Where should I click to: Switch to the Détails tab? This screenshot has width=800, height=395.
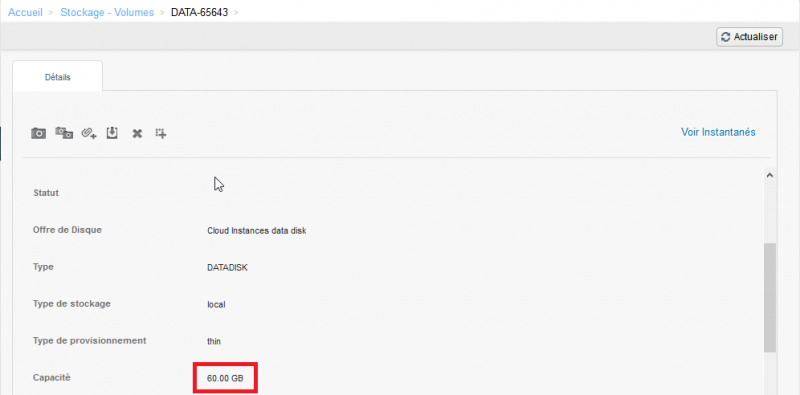click(58, 77)
